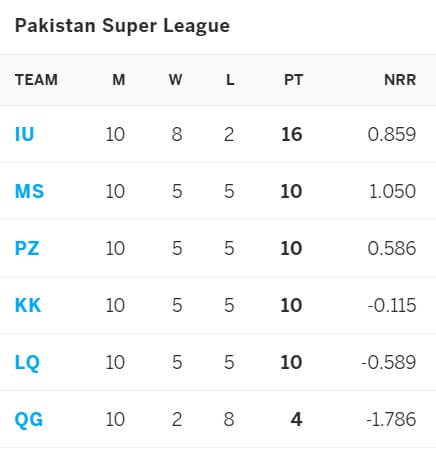This screenshot has height=456, width=436.
Task: Click the TEAM column header
Action: 36,80
